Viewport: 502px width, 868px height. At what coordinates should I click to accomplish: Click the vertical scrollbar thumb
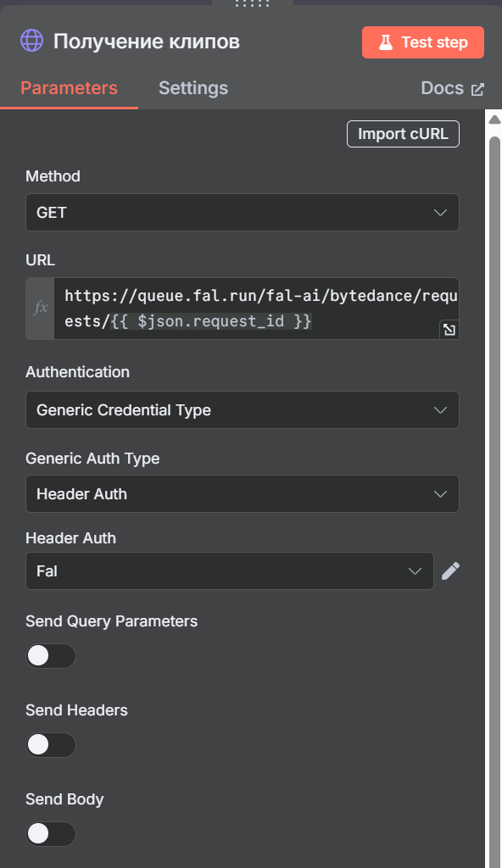click(x=494, y=498)
